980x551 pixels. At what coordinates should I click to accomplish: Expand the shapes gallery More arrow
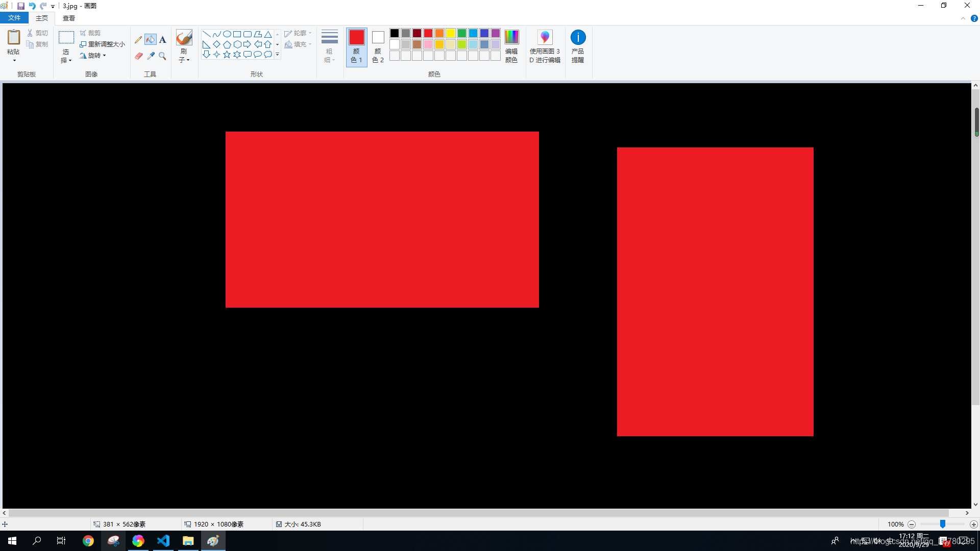(x=278, y=55)
